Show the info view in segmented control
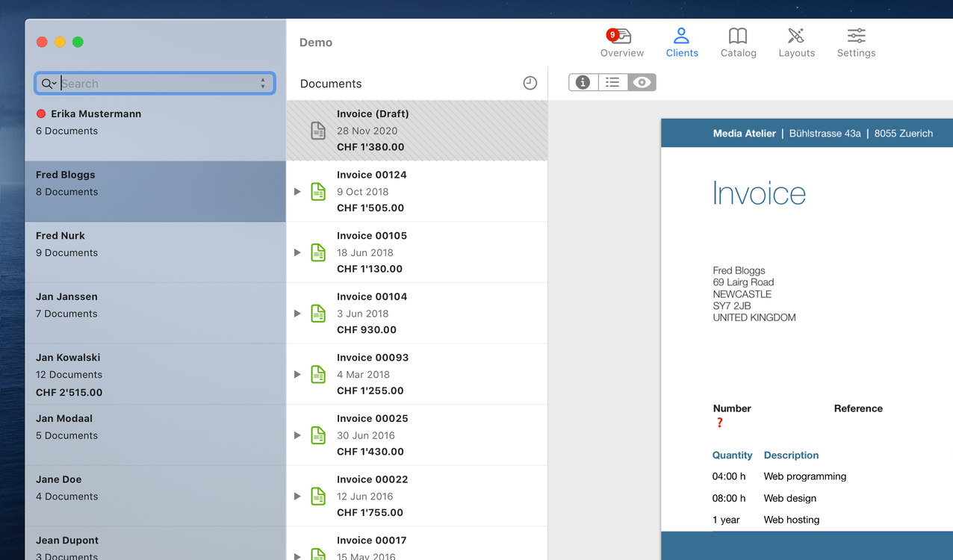Viewport: 953px width, 560px height. coord(583,83)
